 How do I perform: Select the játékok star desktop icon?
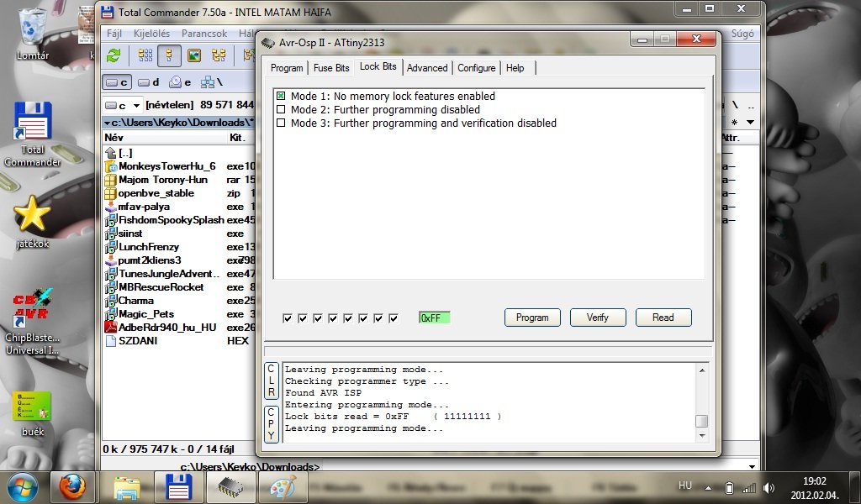(x=33, y=222)
